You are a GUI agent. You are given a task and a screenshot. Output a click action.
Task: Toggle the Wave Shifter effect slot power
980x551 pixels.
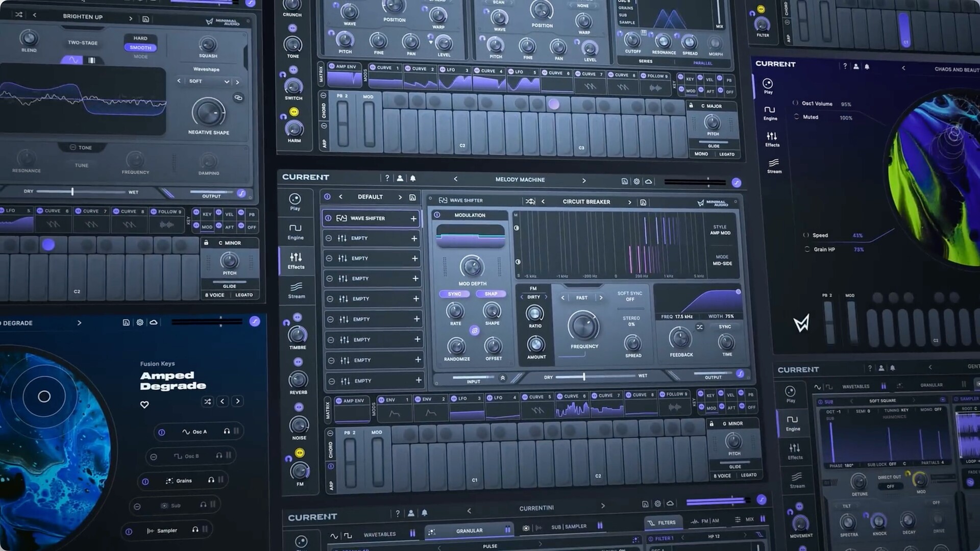point(328,218)
